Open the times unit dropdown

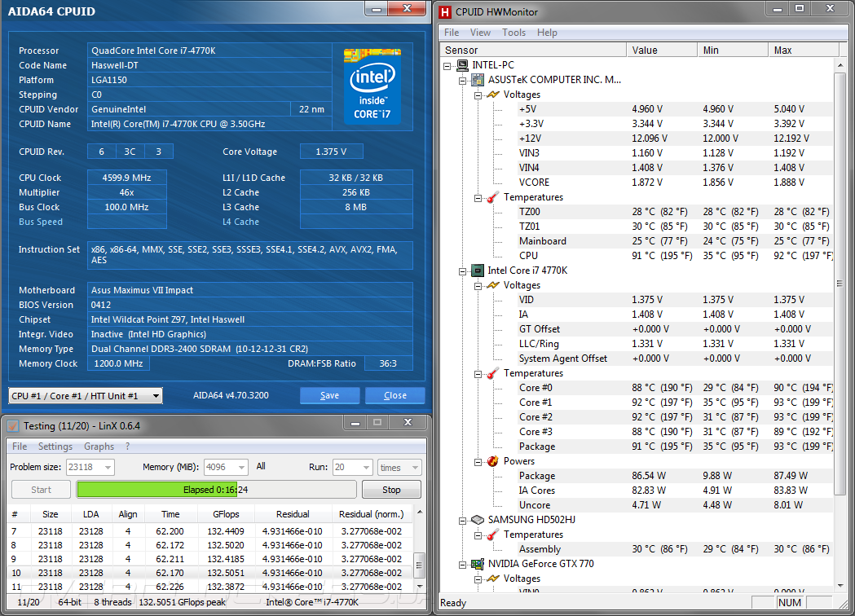pos(399,467)
